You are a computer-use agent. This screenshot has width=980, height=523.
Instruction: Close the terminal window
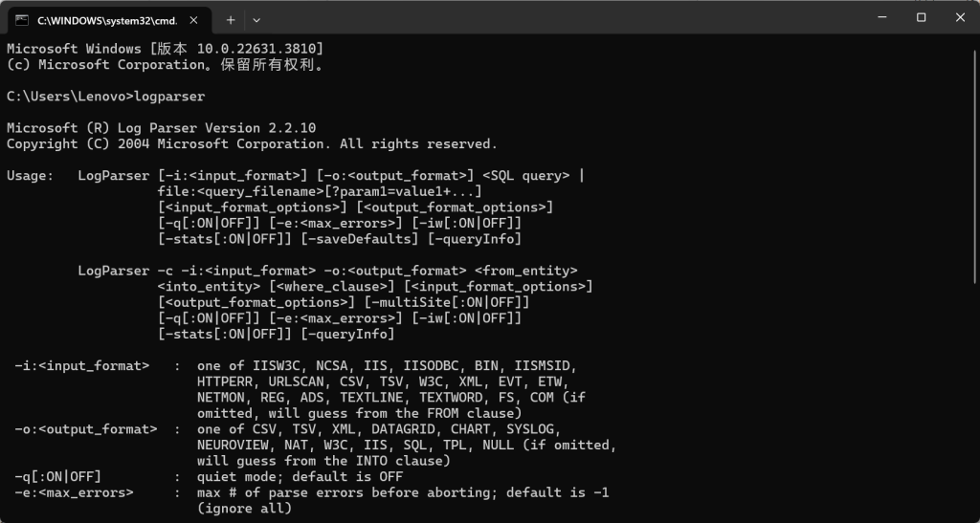click(958, 17)
